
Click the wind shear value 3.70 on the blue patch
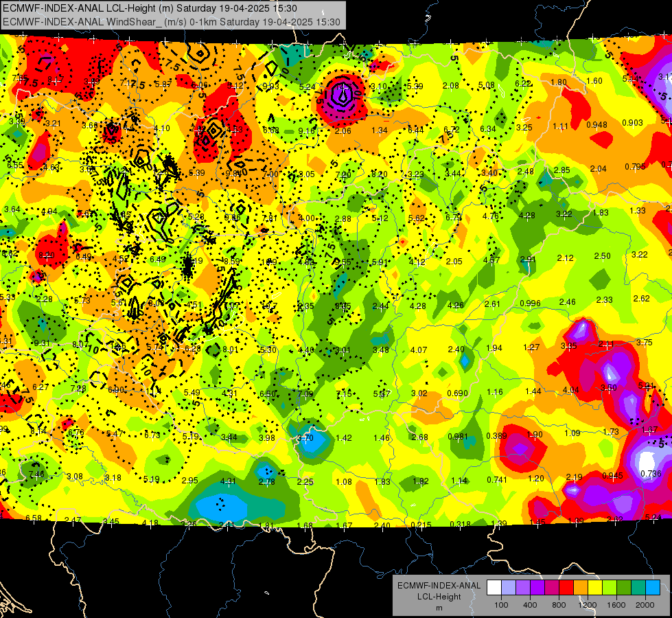pyautogui.click(x=305, y=438)
